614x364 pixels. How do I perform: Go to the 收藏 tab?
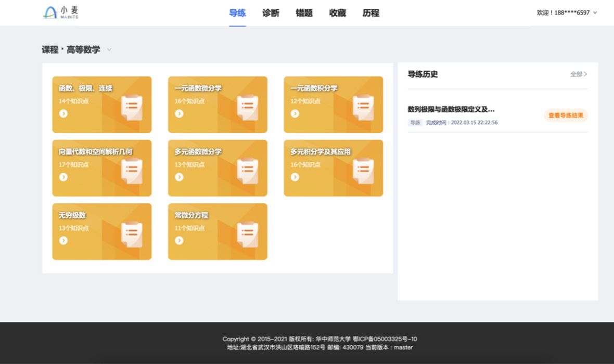click(x=337, y=13)
